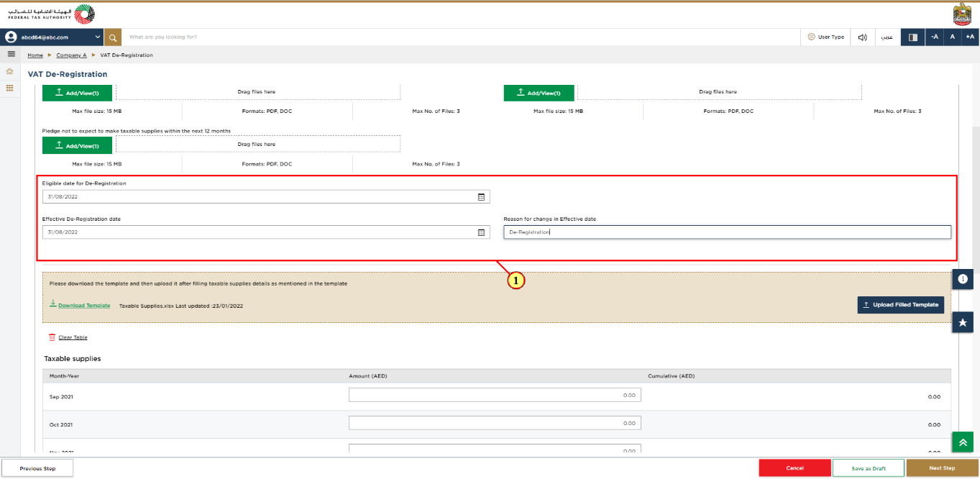Go to Company A breadcrumb
The height and width of the screenshot is (479, 980).
(71, 55)
